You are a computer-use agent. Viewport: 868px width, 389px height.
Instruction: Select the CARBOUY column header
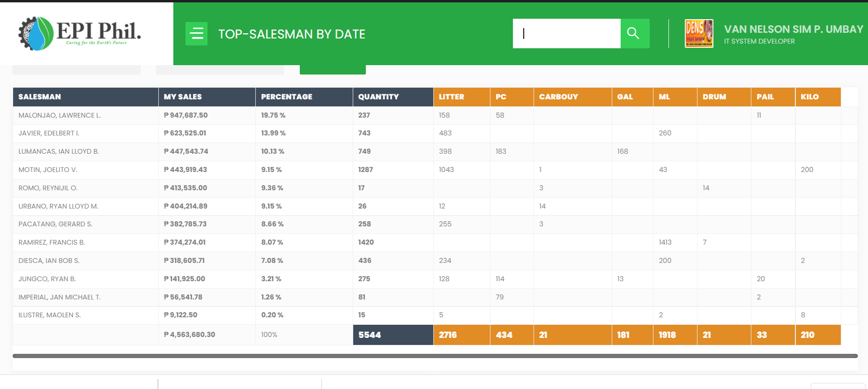click(573, 97)
